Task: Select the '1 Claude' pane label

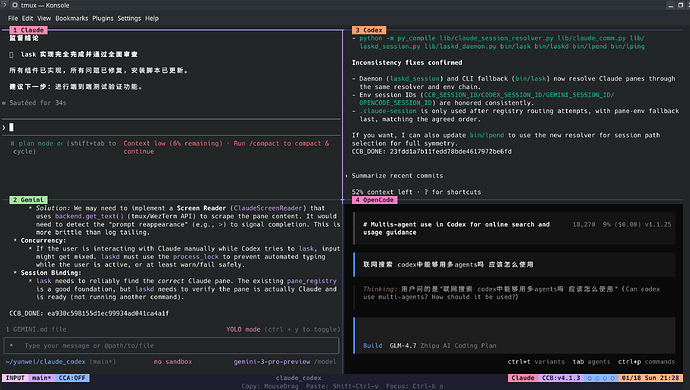Action: pyautogui.click(x=28, y=30)
